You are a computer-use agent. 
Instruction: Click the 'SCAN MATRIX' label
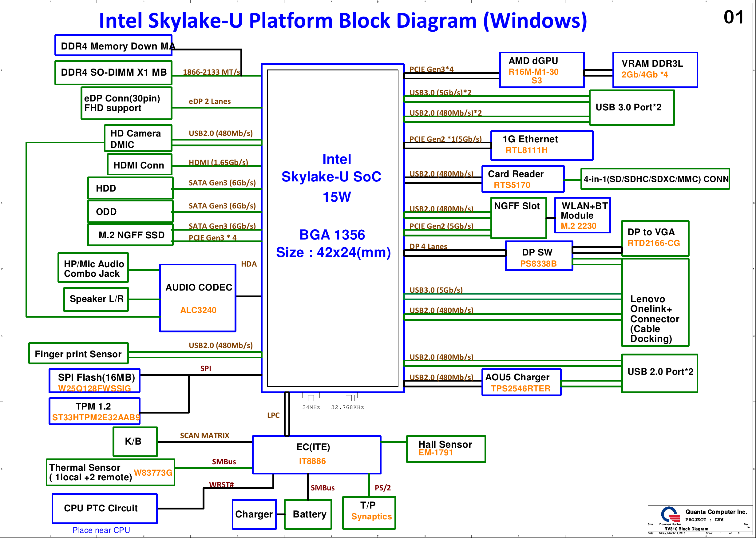pyautogui.click(x=205, y=436)
